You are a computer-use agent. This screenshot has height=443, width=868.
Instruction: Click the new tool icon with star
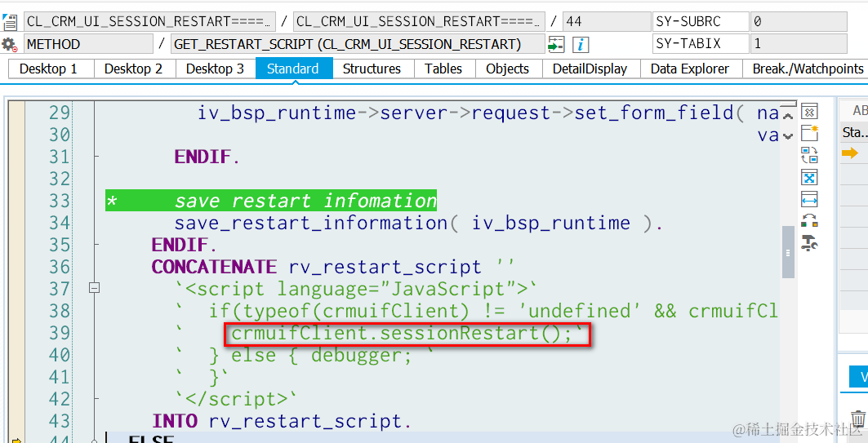coord(809,133)
